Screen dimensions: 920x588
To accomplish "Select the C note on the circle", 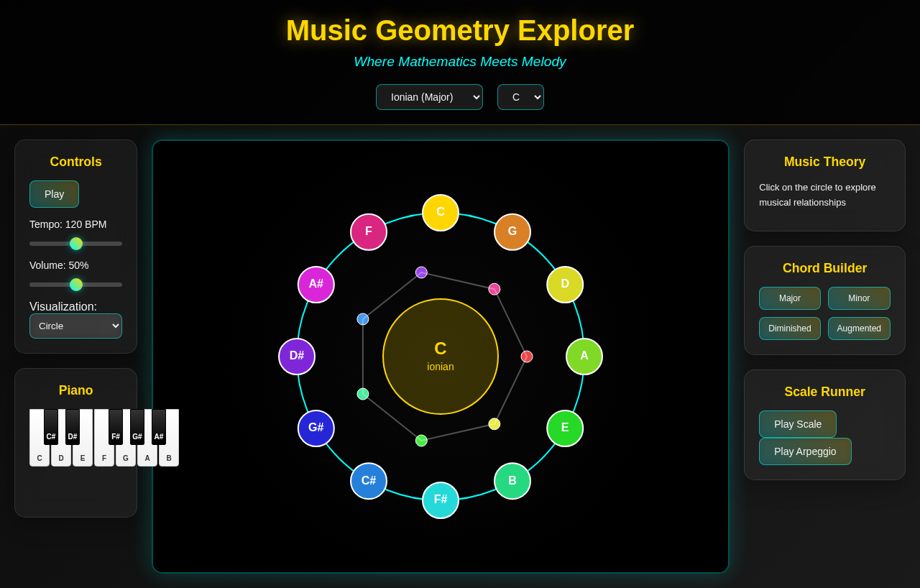I will [x=440, y=212].
